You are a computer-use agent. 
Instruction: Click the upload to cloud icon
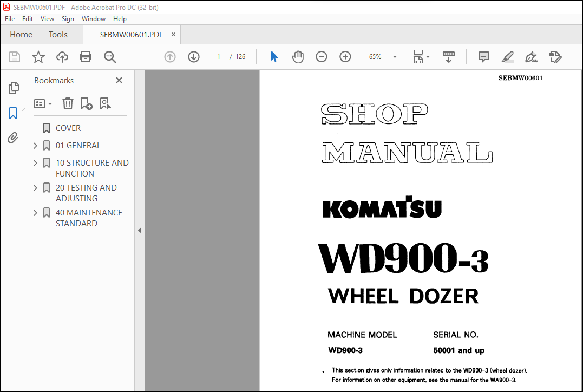(62, 57)
